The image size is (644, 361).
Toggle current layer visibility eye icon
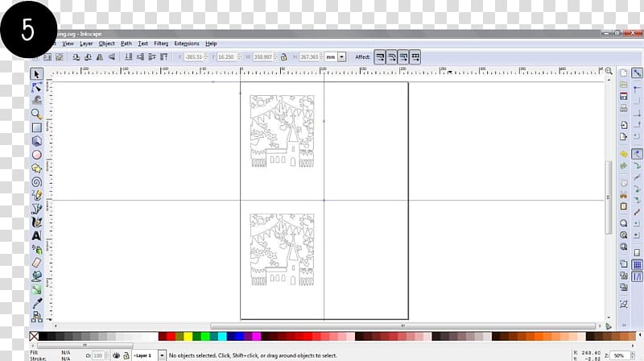point(116,355)
